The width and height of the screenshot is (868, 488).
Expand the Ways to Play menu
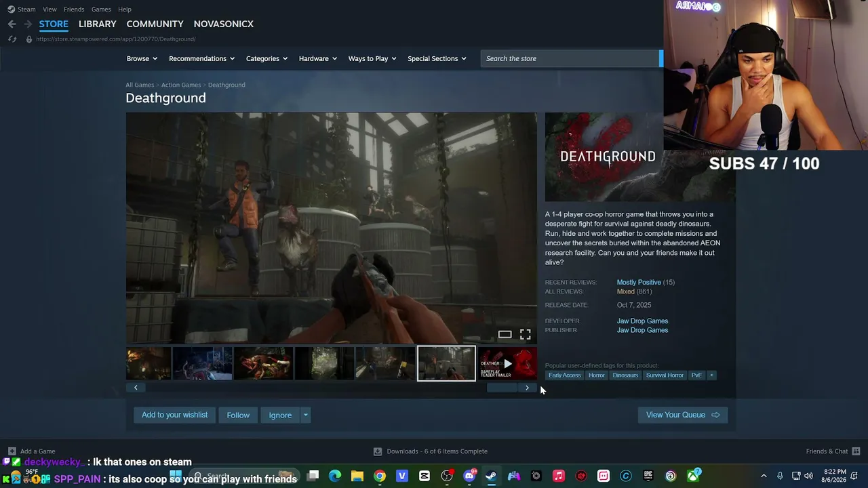pyautogui.click(x=372, y=58)
